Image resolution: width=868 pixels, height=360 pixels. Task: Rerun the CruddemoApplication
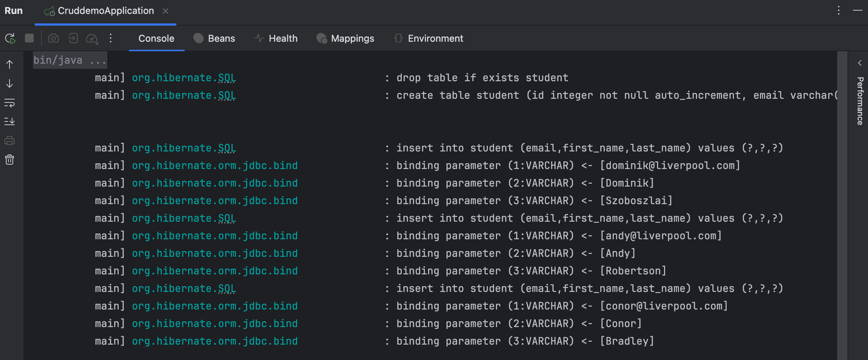click(10, 38)
